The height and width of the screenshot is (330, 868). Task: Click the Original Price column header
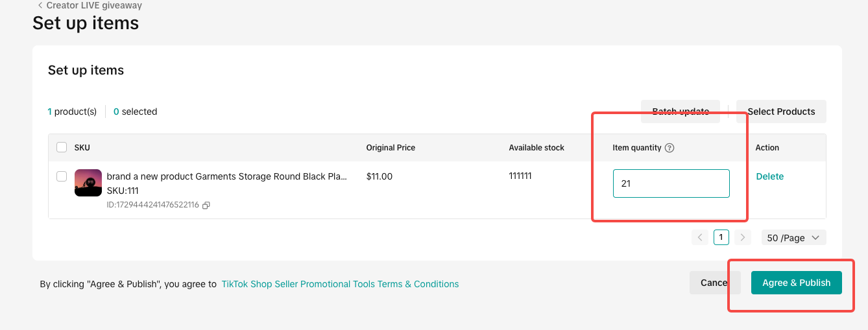[391, 148]
